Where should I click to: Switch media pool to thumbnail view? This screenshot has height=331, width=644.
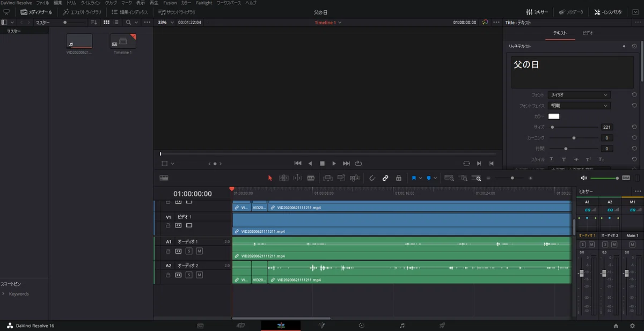point(106,23)
